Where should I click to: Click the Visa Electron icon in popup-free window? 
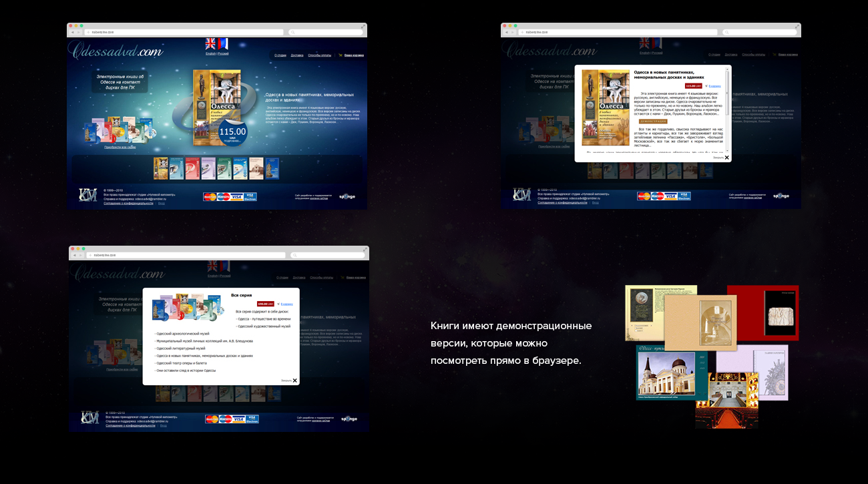[x=250, y=196]
